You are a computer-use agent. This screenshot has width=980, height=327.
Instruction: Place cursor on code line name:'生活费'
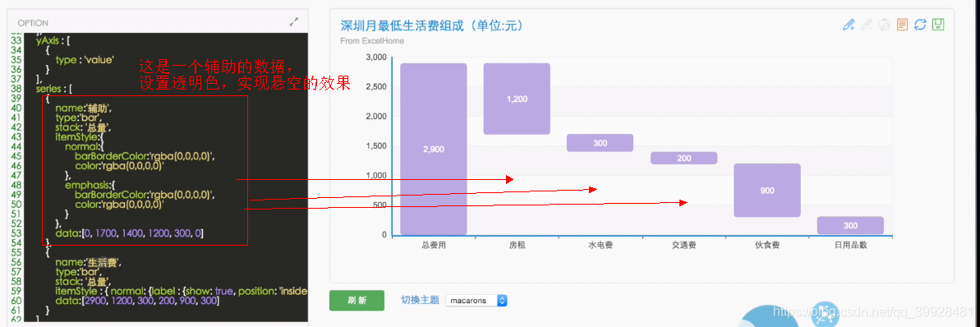tap(88, 263)
